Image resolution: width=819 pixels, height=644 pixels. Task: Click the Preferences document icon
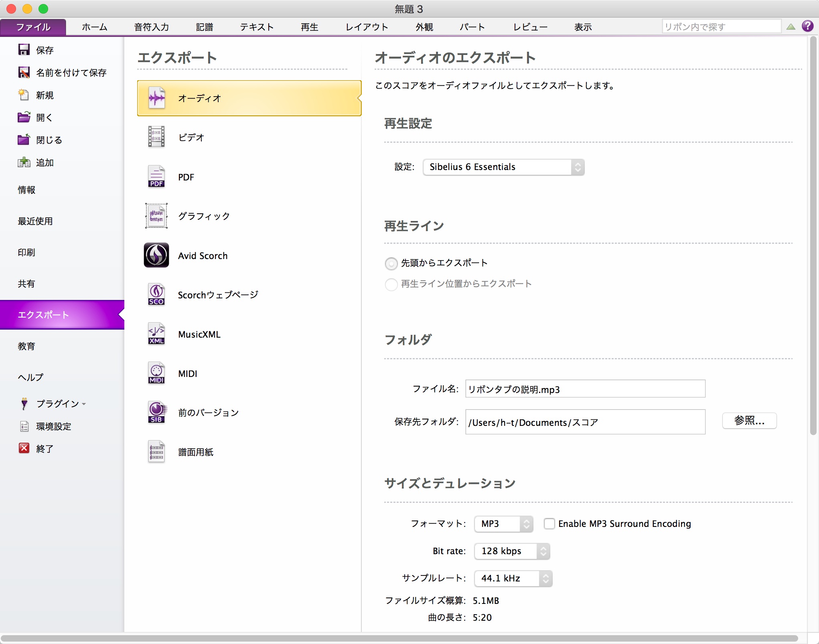(x=24, y=426)
